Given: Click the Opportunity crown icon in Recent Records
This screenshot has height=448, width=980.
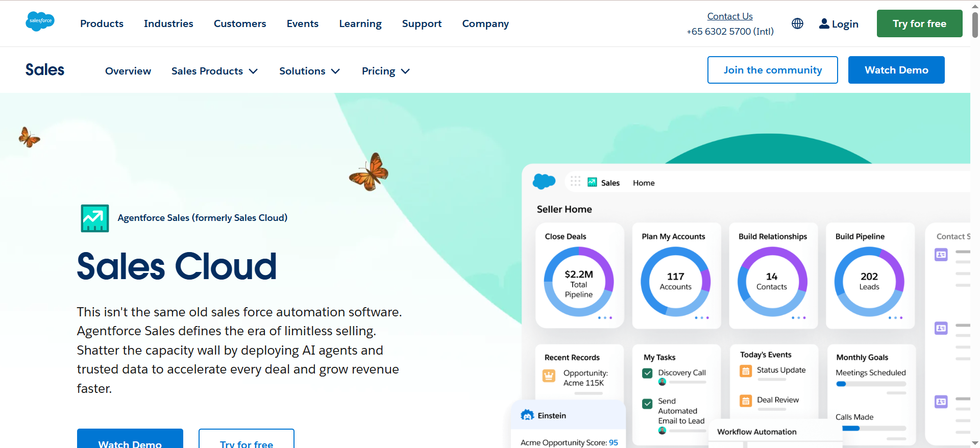Looking at the screenshot, I should 549,376.
